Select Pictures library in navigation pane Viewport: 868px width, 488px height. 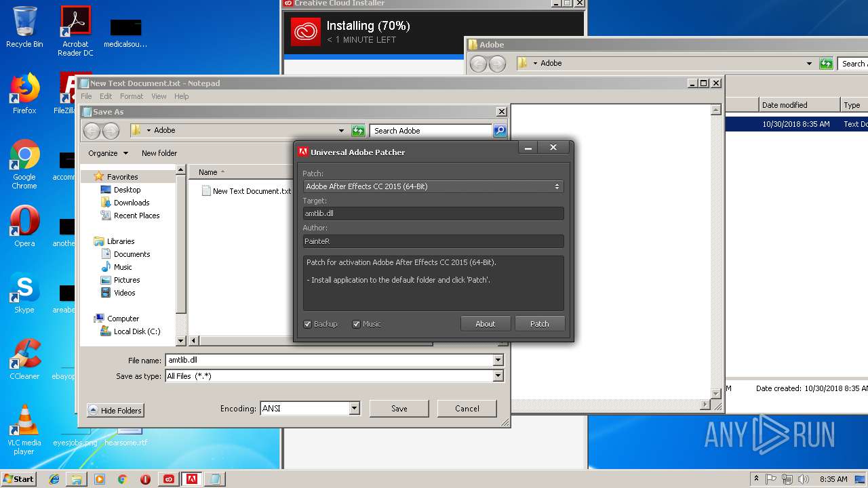(x=127, y=280)
